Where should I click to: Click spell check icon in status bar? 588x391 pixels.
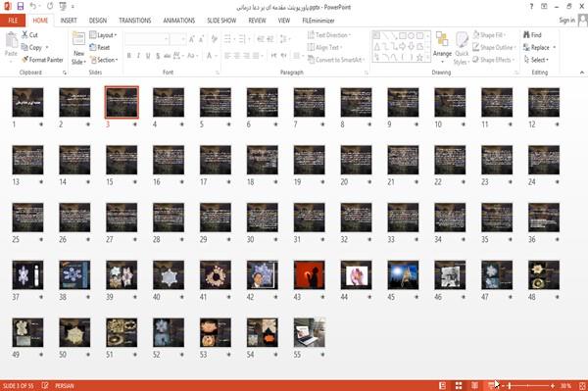45,385
